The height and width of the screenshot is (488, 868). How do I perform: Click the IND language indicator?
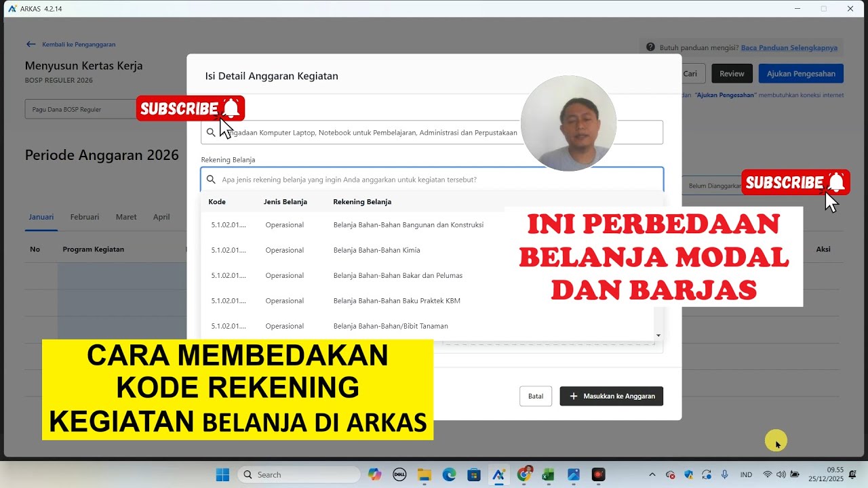[x=746, y=474]
